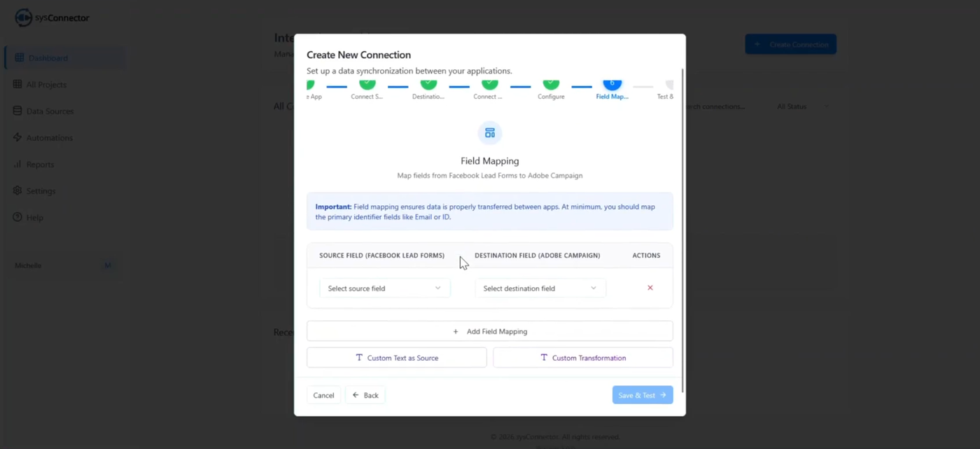Click the Help question mark icon
Image resolution: width=980 pixels, height=449 pixels.
click(x=17, y=217)
